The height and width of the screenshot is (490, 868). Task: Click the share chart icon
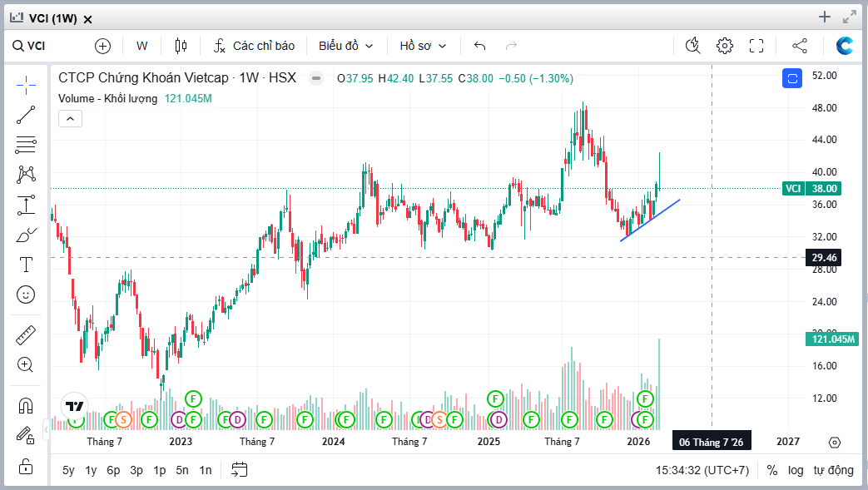click(x=800, y=46)
